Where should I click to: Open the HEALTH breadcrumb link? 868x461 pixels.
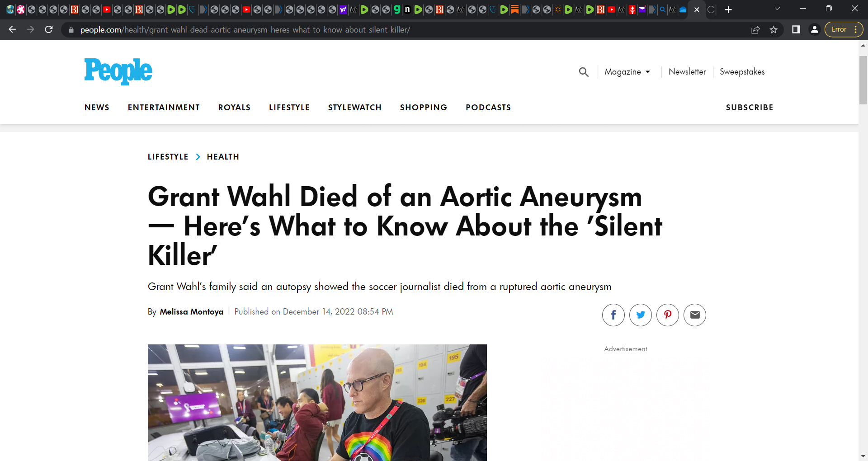(x=223, y=157)
